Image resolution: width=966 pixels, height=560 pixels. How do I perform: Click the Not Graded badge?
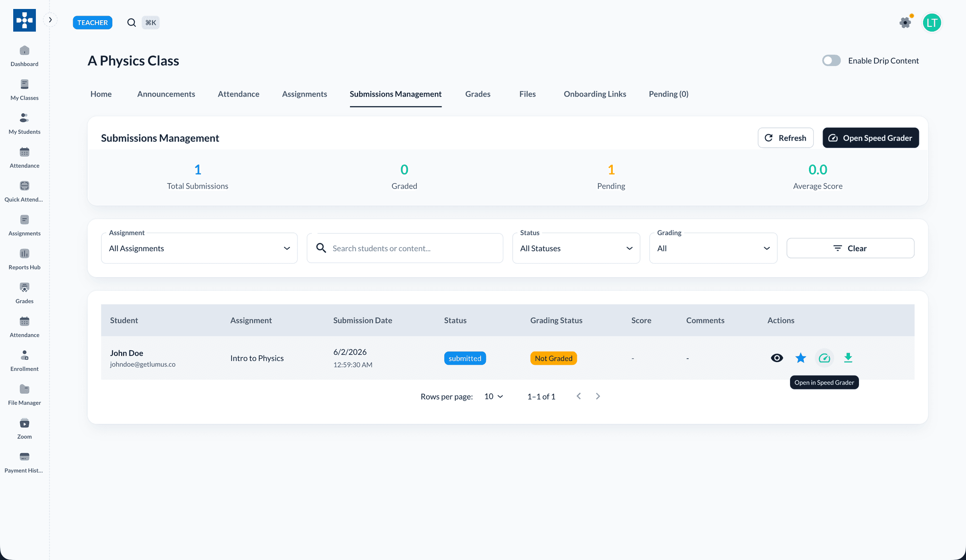click(554, 358)
